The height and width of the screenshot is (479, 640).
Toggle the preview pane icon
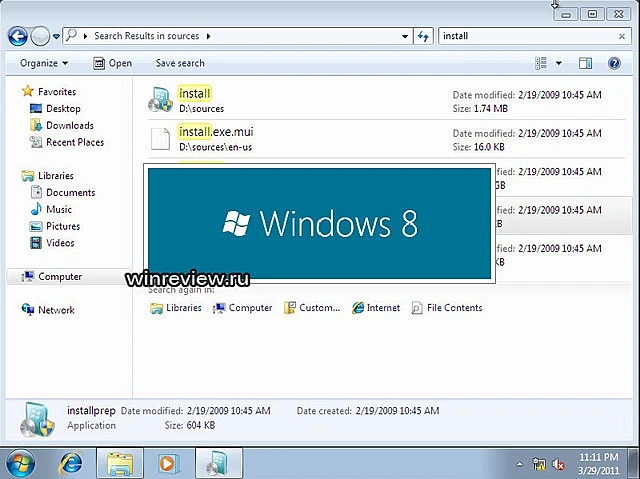586,63
